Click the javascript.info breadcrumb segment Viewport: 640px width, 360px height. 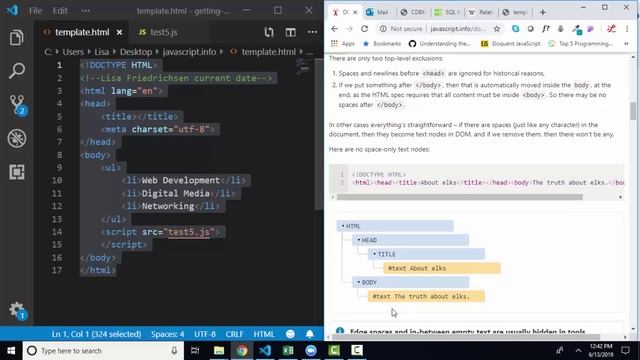(x=189, y=52)
